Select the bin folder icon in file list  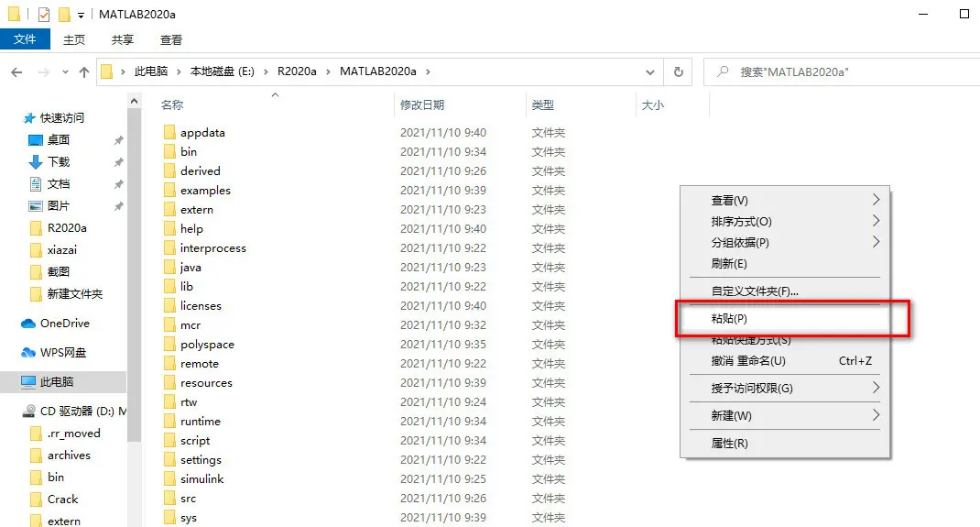point(169,151)
